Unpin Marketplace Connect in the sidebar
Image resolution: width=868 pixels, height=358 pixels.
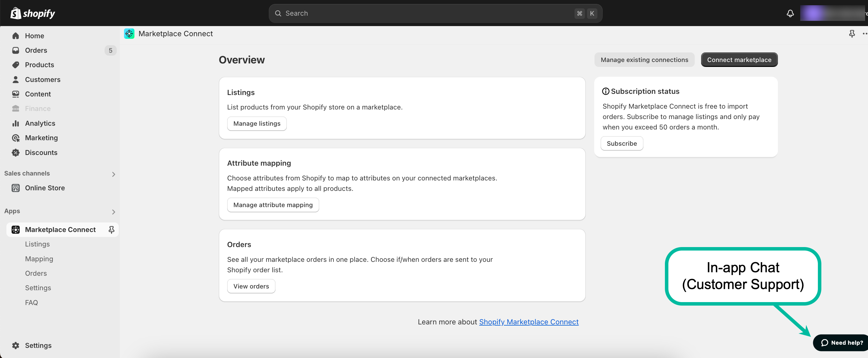pos(111,230)
